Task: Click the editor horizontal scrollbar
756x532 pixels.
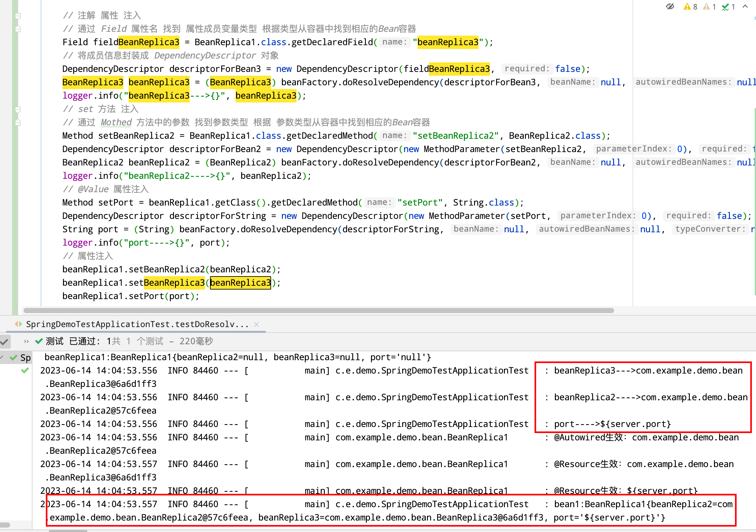Action: (318, 311)
